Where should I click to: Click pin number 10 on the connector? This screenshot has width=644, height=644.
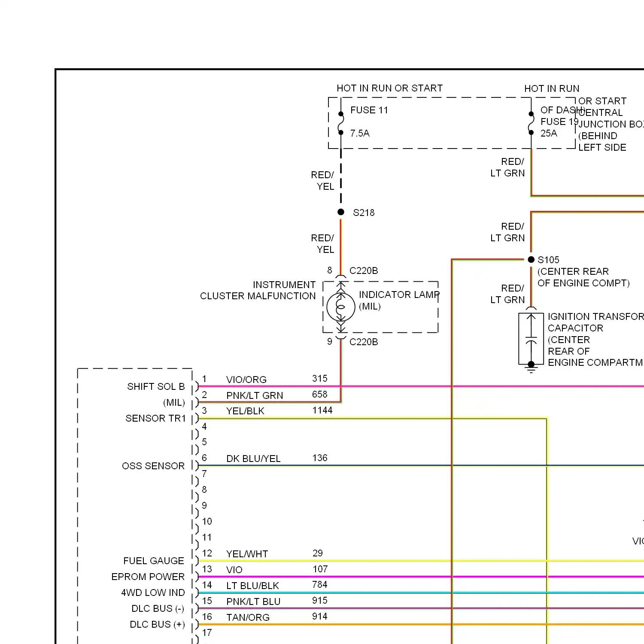pos(207,522)
